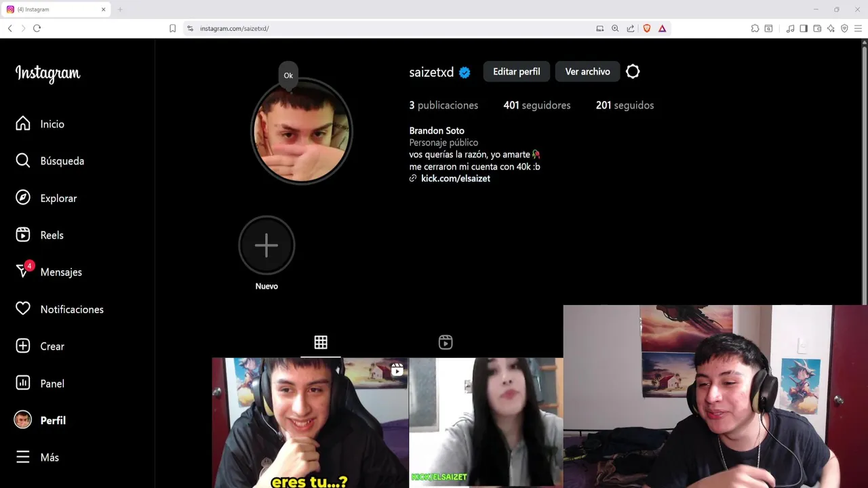The width and height of the screenshot is (868, 488).
Task: Click the 'Brandon Soto' name text
Action: (437, 131)
